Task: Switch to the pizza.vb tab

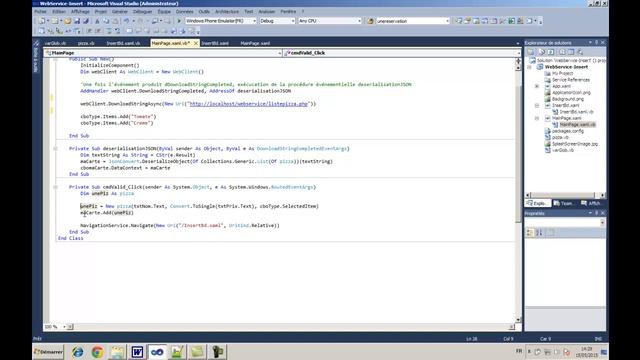Action: 86,43
